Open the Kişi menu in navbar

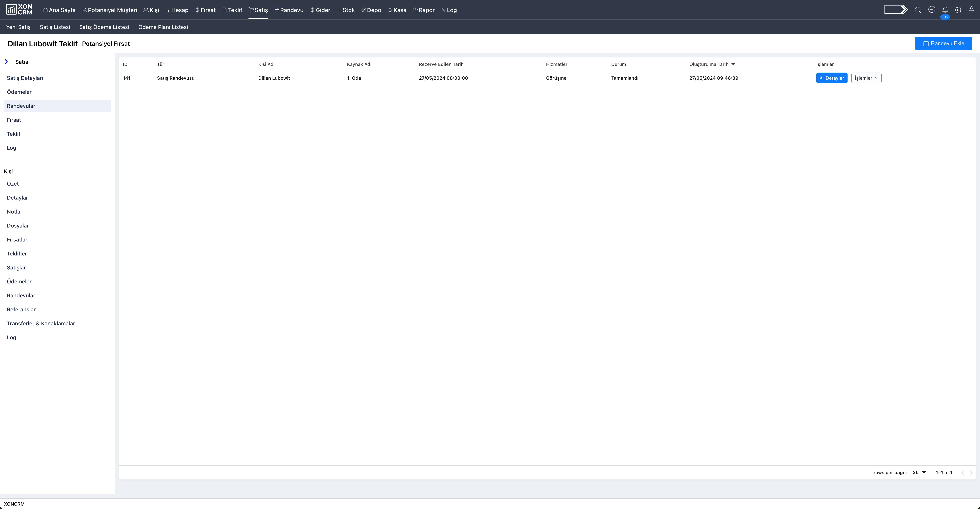[151, 10]
